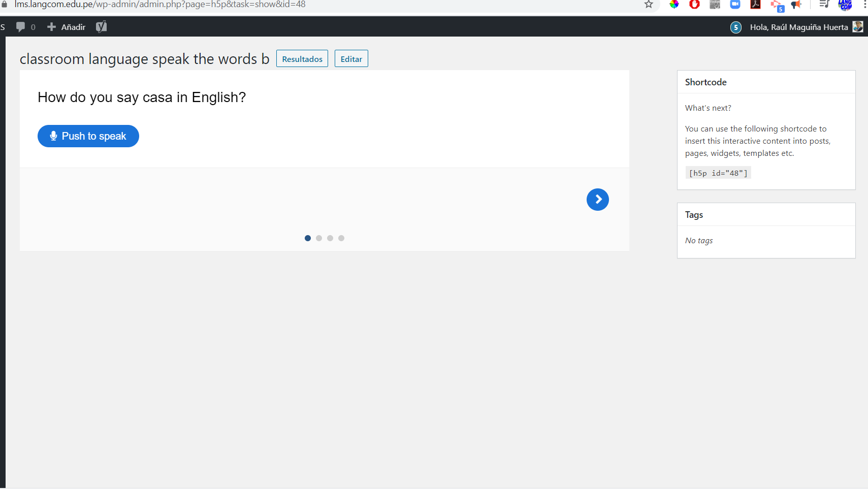Select the first progress dot
The image size is (868, 489).
tap(308, 238)
